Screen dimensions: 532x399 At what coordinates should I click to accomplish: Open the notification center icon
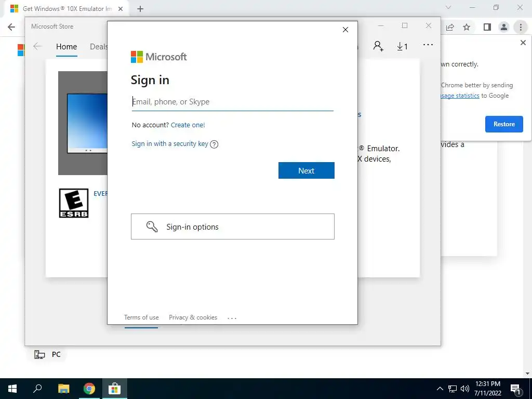(515, 389)
